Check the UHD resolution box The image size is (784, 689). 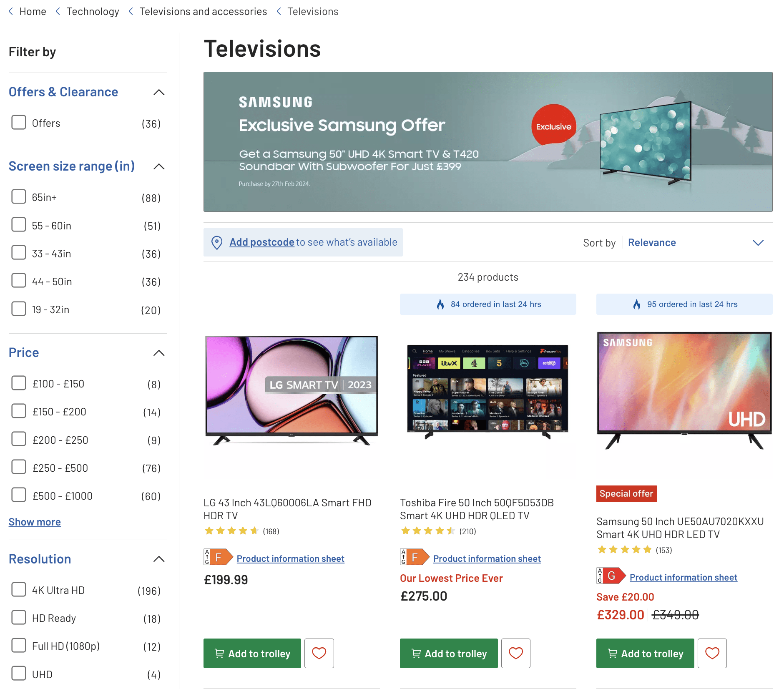click(x=19, y=674)
